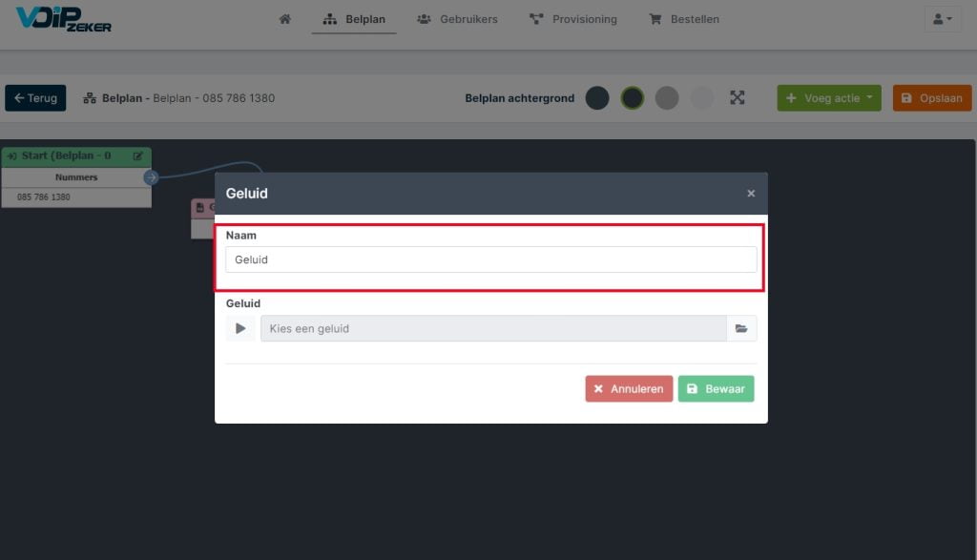Pick the lightest background color circle
This screenshot has width=977, height=560.
tap(701, 98)
